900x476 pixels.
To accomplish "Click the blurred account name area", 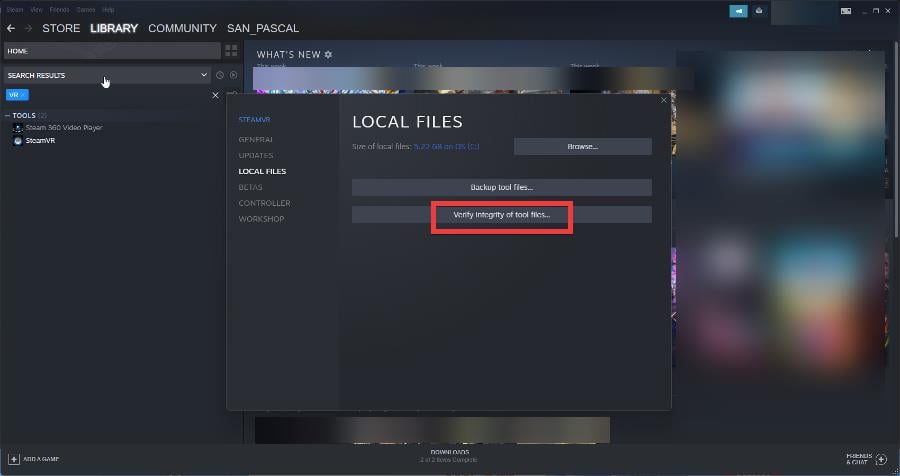I will click(804, 11).
